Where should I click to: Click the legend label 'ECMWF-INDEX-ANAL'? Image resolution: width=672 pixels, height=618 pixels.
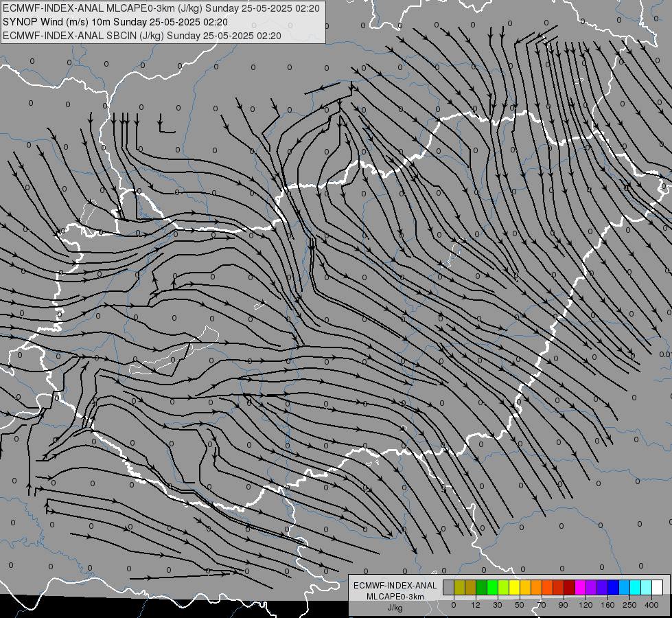(395, 586)
